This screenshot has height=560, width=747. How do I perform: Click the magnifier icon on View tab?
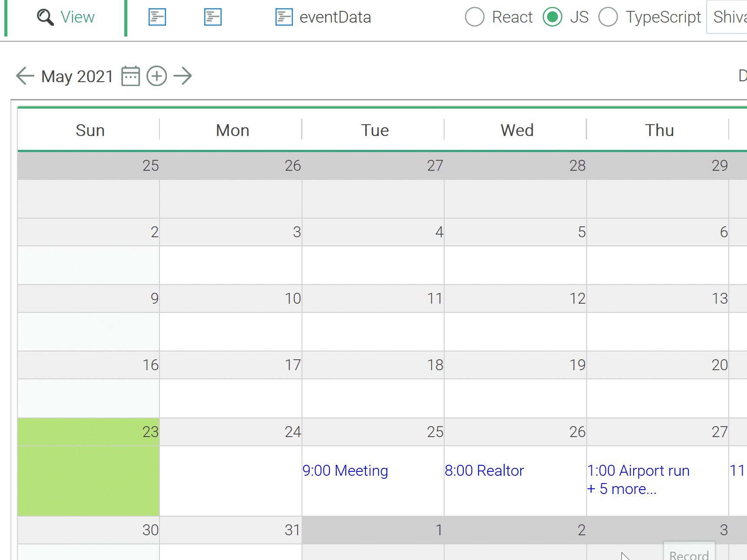45,17
